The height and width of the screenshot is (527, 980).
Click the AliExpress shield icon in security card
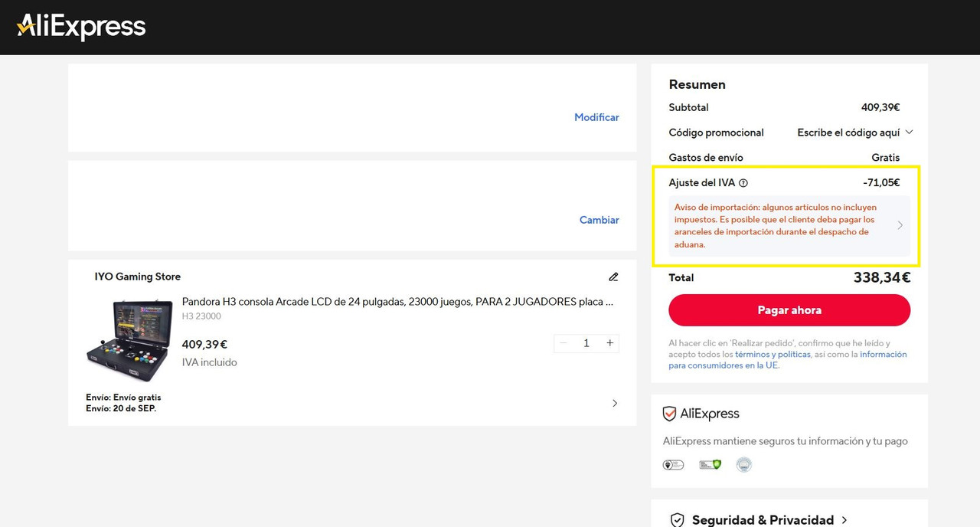tap(669, 414)
